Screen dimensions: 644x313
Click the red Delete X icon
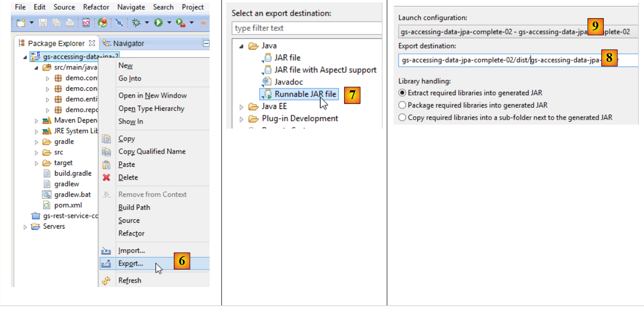coord(107,178)
